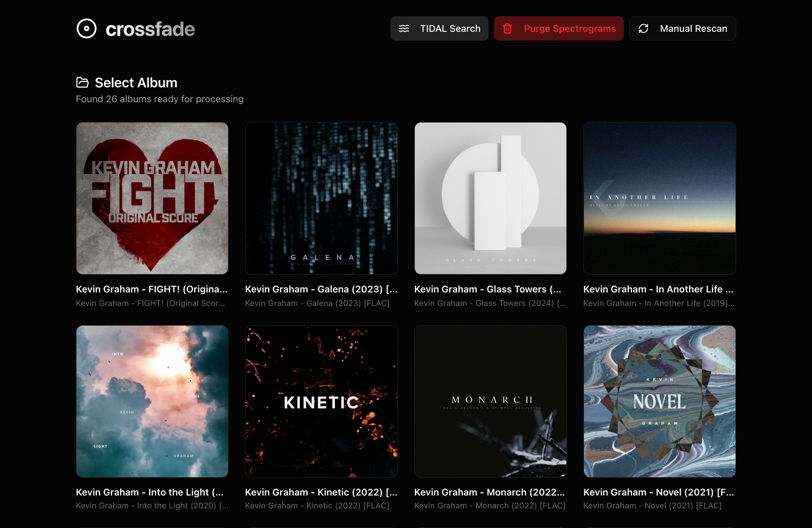This screenshot has width=812, height=528.
Task: Click the subtitle "Kevin Graham - Monarch (2022) [FLAC]"
Action: pos(490,505)
